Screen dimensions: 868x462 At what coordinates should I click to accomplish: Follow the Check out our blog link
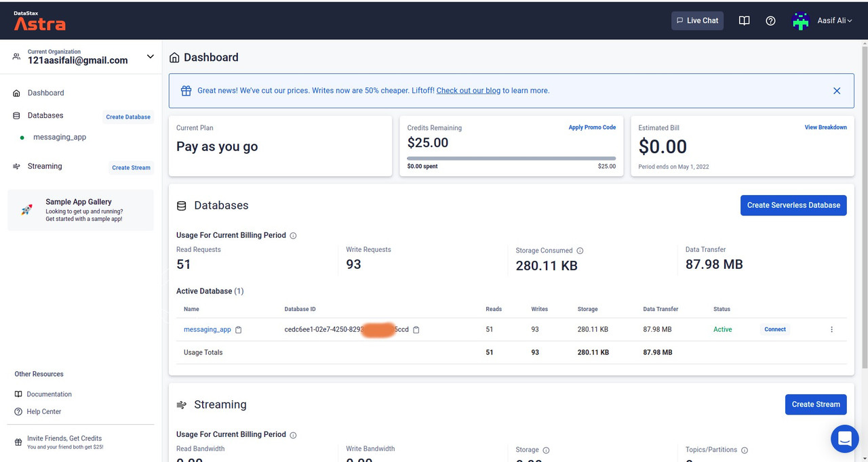click(x=469, y=91)
